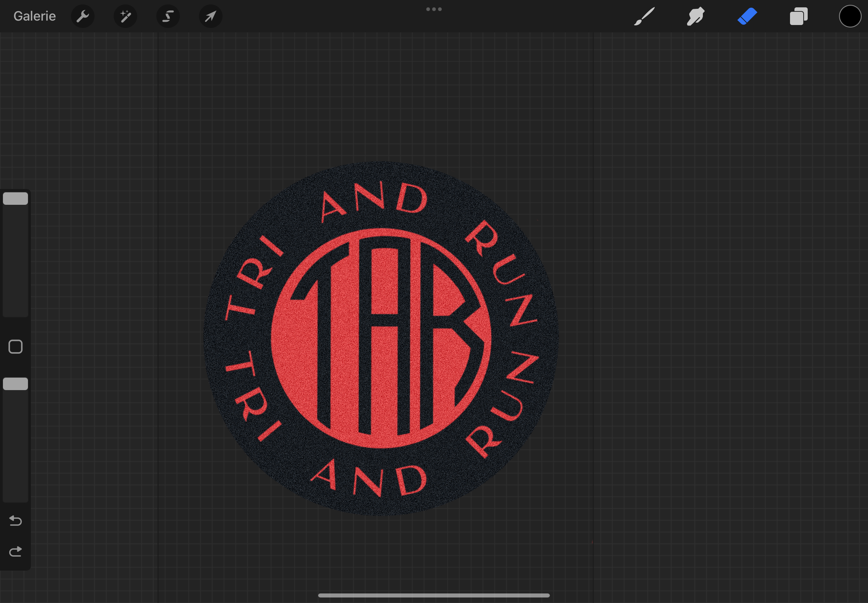This screenshot has width=868, height=603.
Task: Activate the Transform arrow tool
Action: [x=210, y=16]
